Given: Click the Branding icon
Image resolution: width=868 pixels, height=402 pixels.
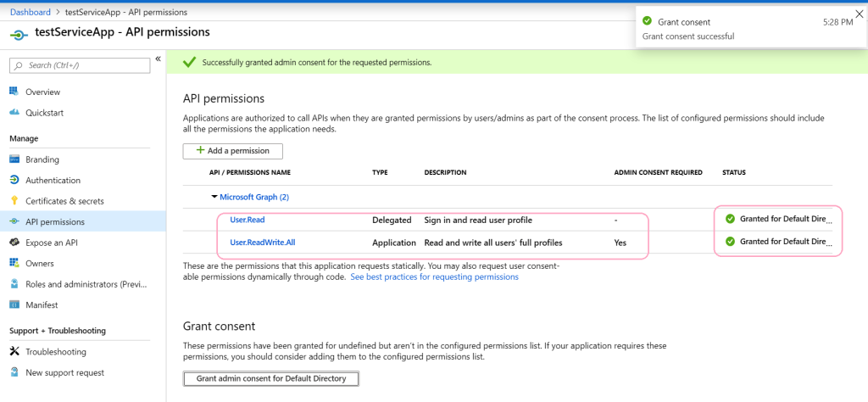Looking at the screenshot, I should click(14, 159).
